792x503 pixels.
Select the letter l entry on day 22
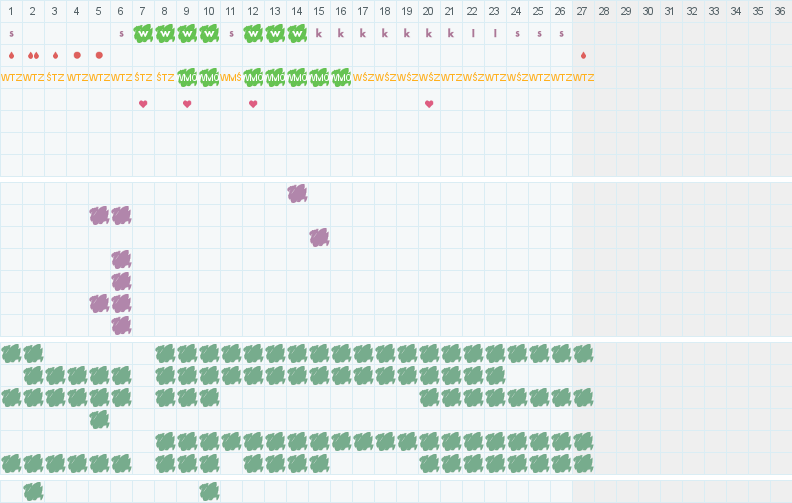[473, 33]
